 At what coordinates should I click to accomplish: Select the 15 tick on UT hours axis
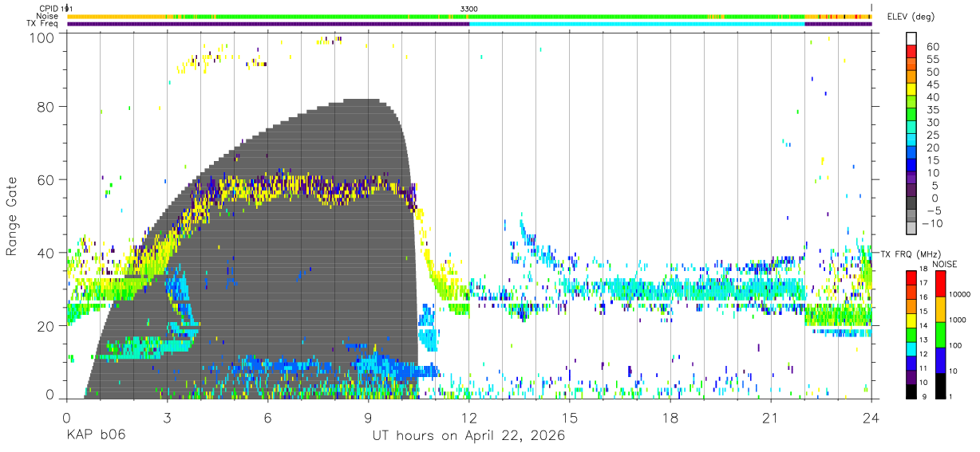(x=570, y=418)
